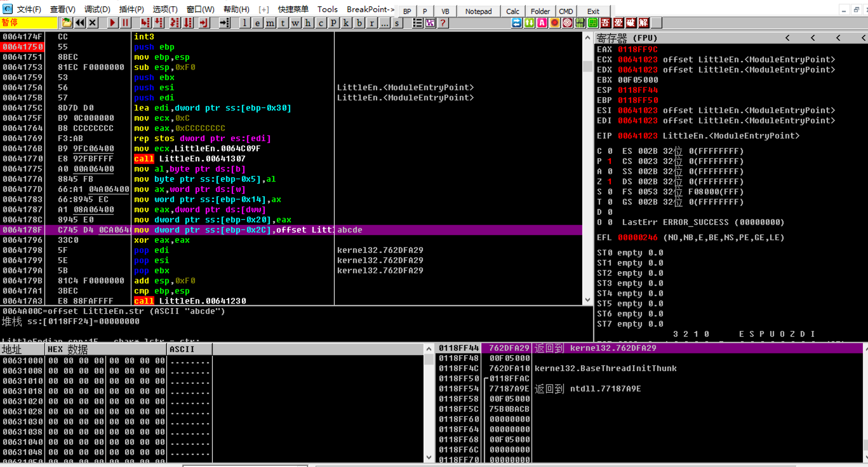The image size is (868, 467).
Task: Open Threads window with 't' button
Action: coord(283,23)
